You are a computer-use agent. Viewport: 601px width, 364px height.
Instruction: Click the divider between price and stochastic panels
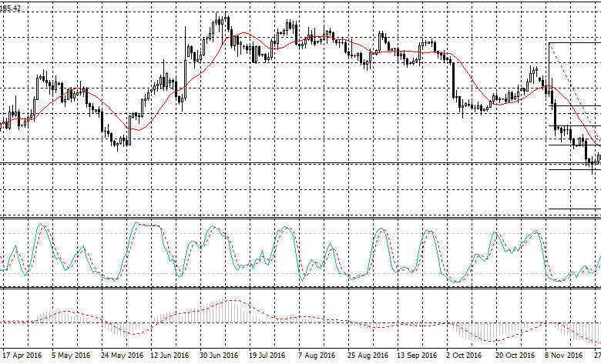click(x=300, y=216)
